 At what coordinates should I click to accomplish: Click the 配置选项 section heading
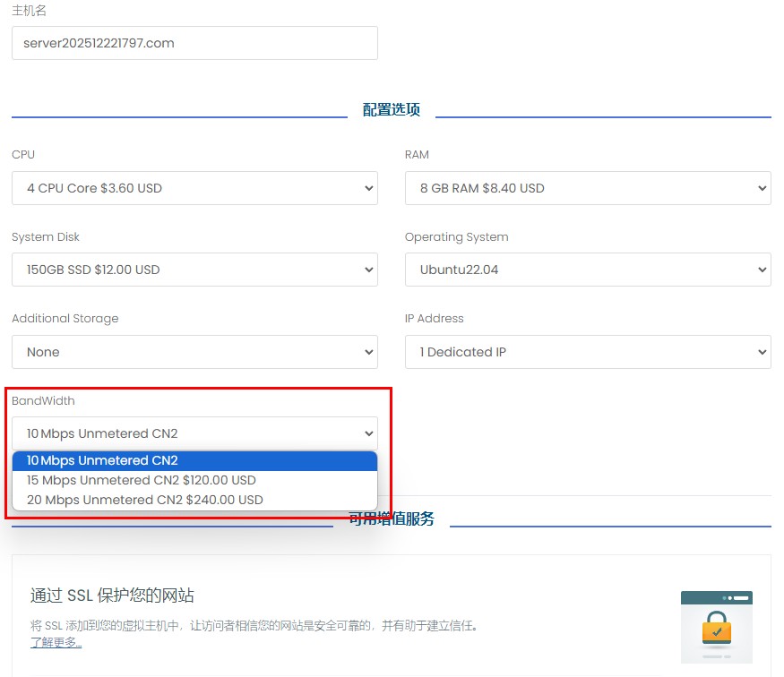tap(392, 110)
